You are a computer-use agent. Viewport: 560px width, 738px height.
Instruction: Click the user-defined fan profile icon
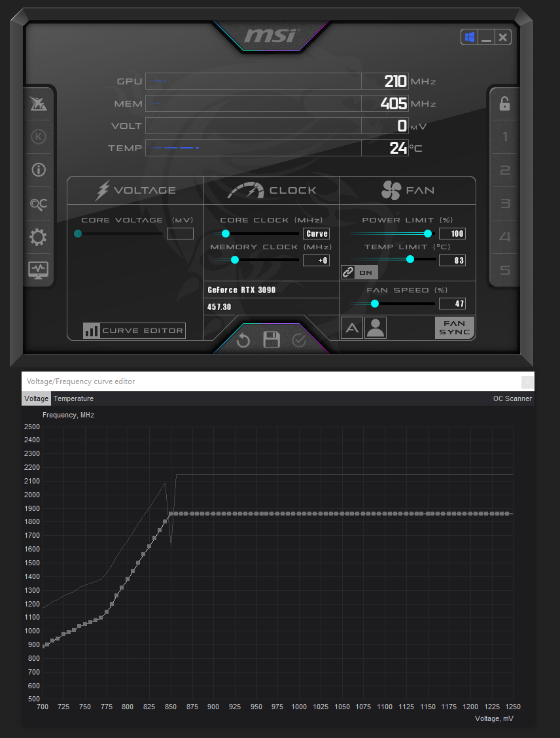click(x=375, y=328)
